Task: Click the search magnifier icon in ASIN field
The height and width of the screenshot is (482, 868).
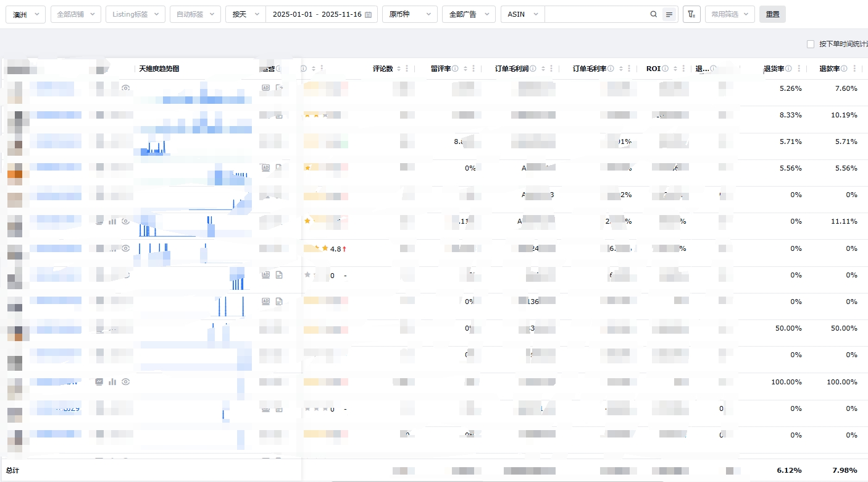Action: pyautogui.click(x=654, y=14)
